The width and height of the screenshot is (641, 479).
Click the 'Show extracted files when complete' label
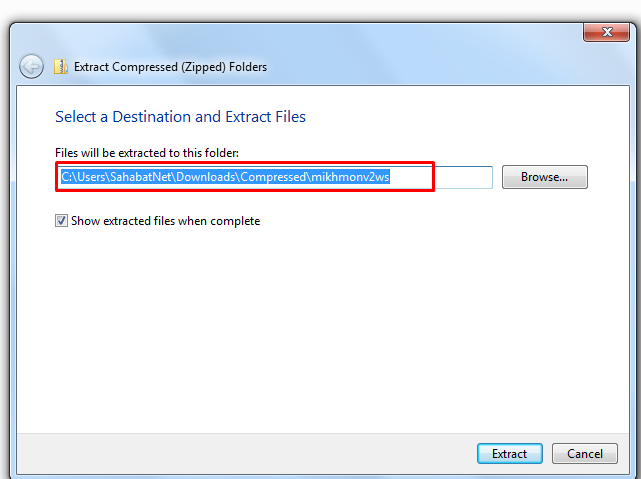pyautogui.click(x=165, y=221)
